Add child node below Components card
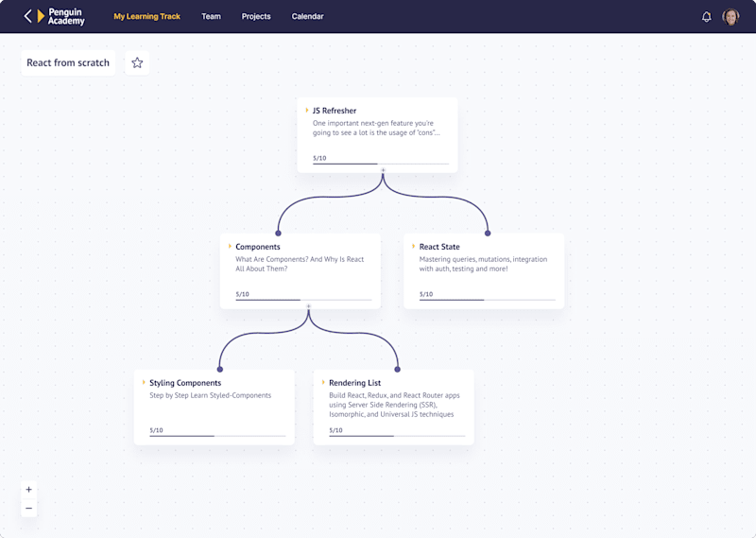This screenshot has width=756, height=538. [309, 306]
